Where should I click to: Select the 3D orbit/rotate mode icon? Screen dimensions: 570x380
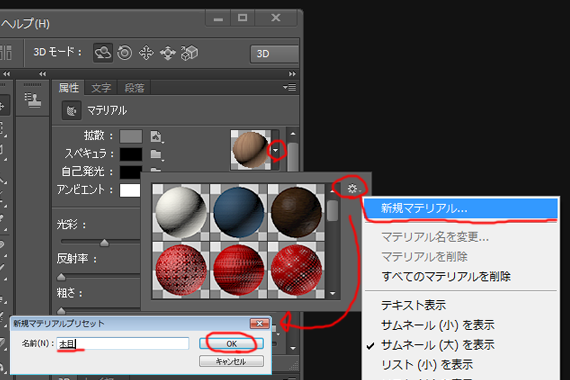[x=103, y=53]
